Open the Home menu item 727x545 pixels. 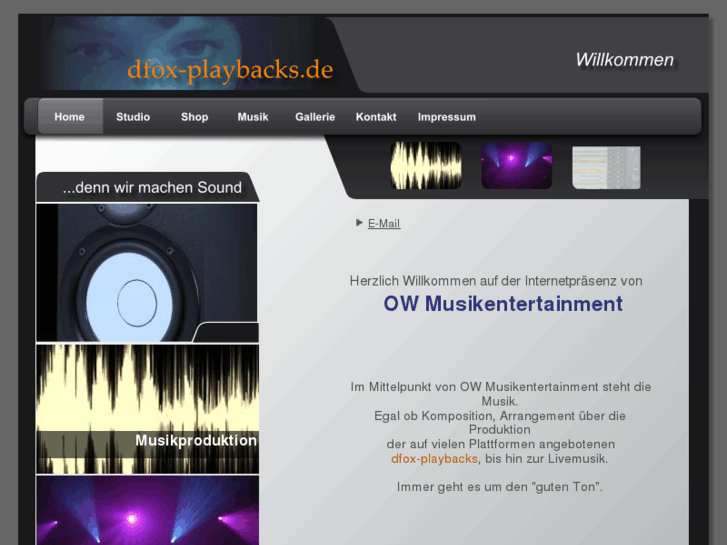(x=70, y=117)
